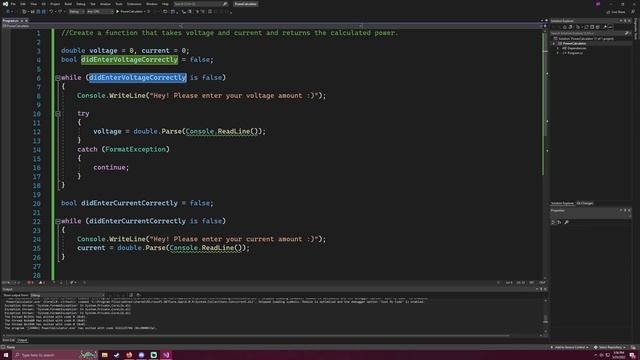This screenshot has width=640, height=360.
Task: Click the Home icon in Solution Explorer toolbar
Action: pyautogui.click(x=564, y=27)
